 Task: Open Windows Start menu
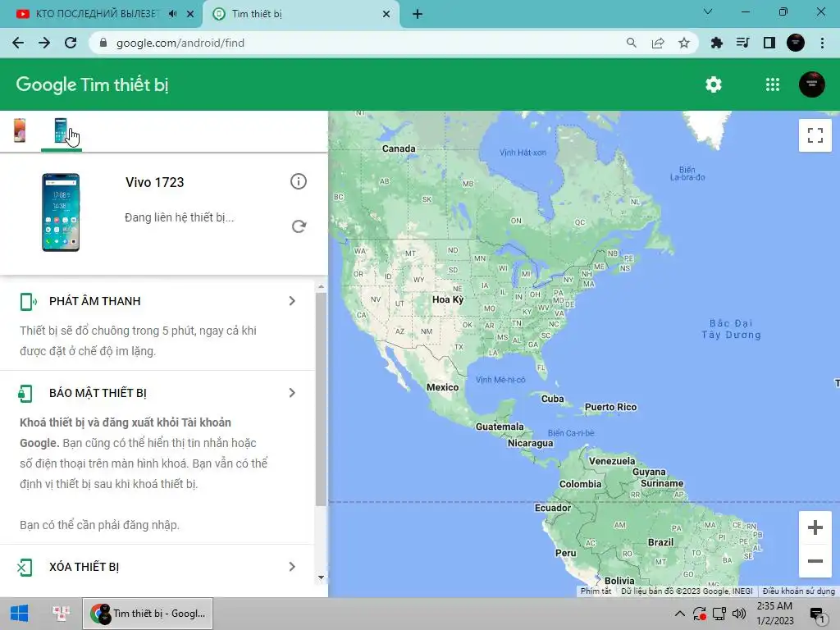(20, 614)
